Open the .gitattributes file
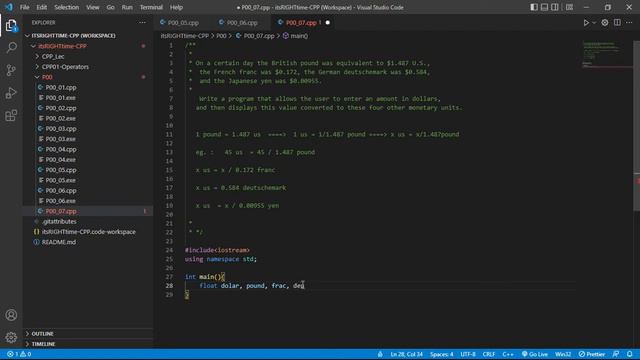Screen dimensions: 640x360 [88, 221]
